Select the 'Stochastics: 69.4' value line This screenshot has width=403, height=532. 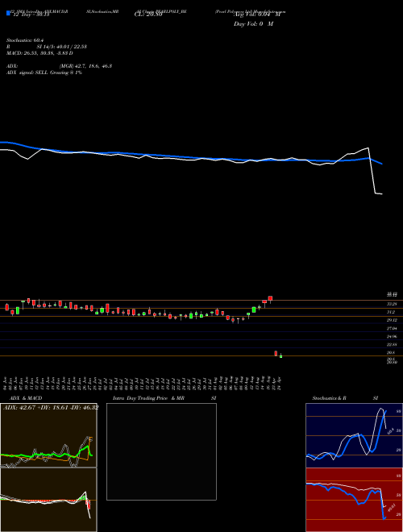pyautogui.click(x=27, y=40)
